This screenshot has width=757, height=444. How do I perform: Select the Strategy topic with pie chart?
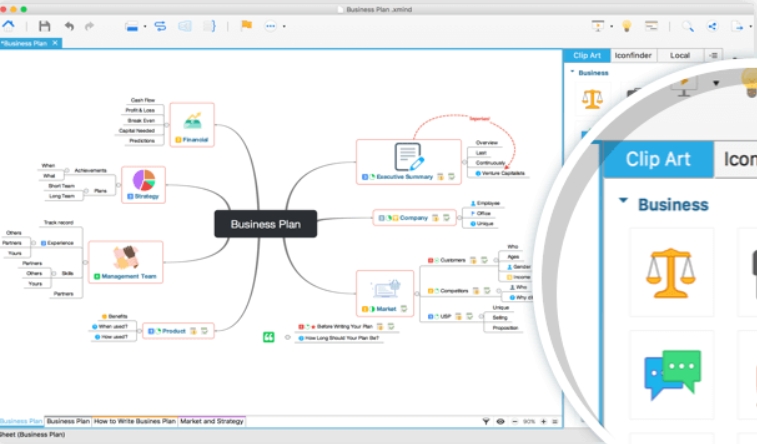143,185
